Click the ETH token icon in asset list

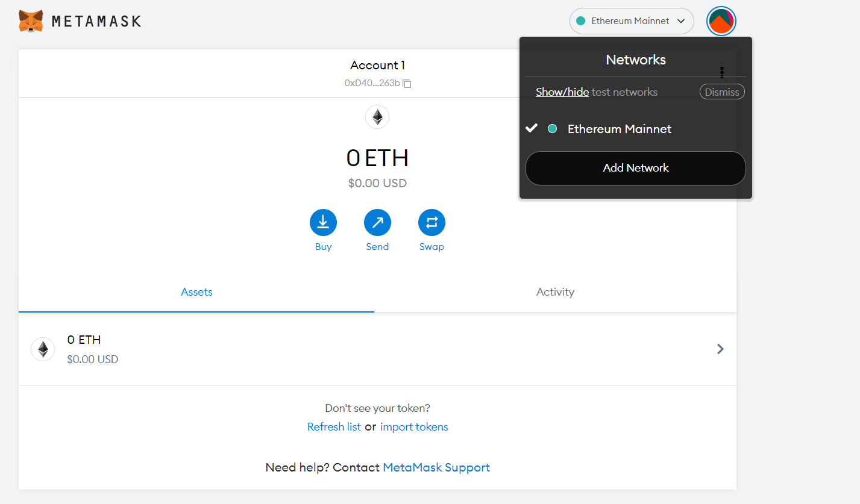[x=43, y=349]
